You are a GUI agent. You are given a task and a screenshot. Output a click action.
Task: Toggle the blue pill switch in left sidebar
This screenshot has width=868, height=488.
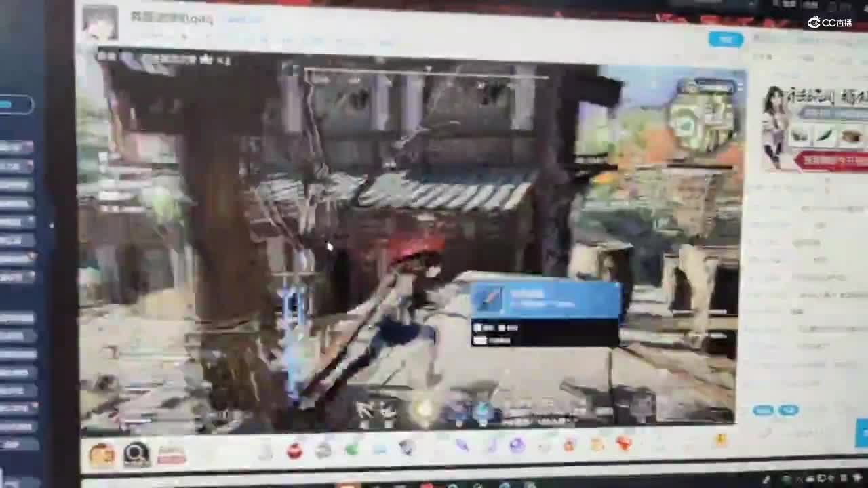click(x=16, y=104)
